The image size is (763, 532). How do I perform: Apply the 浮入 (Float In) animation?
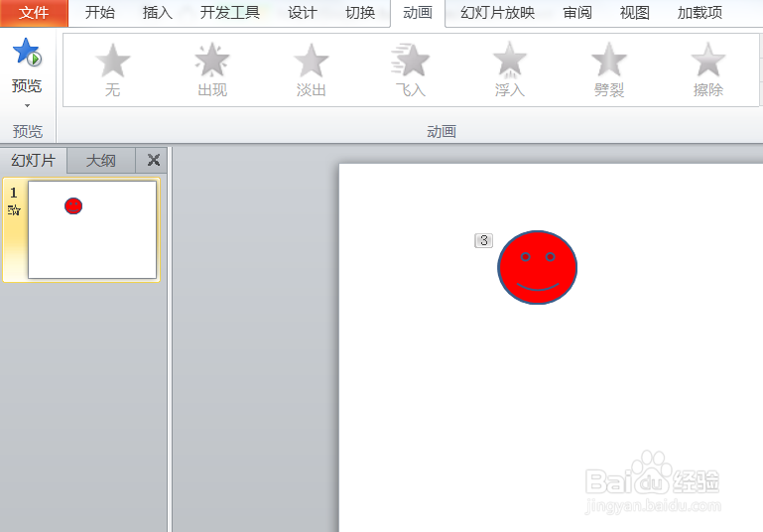point(509,70)
